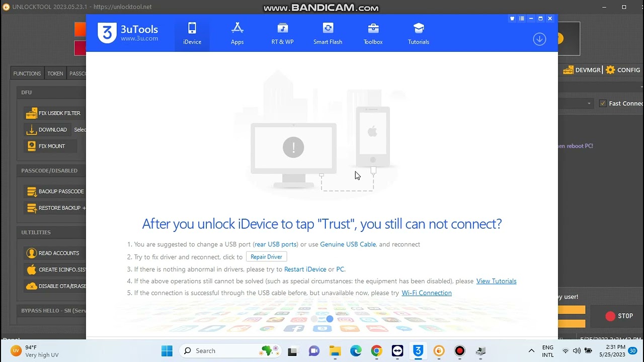Go to the Smart Flash tab
644x362 pixels.
pyautogui.click(x=328, y=33)
